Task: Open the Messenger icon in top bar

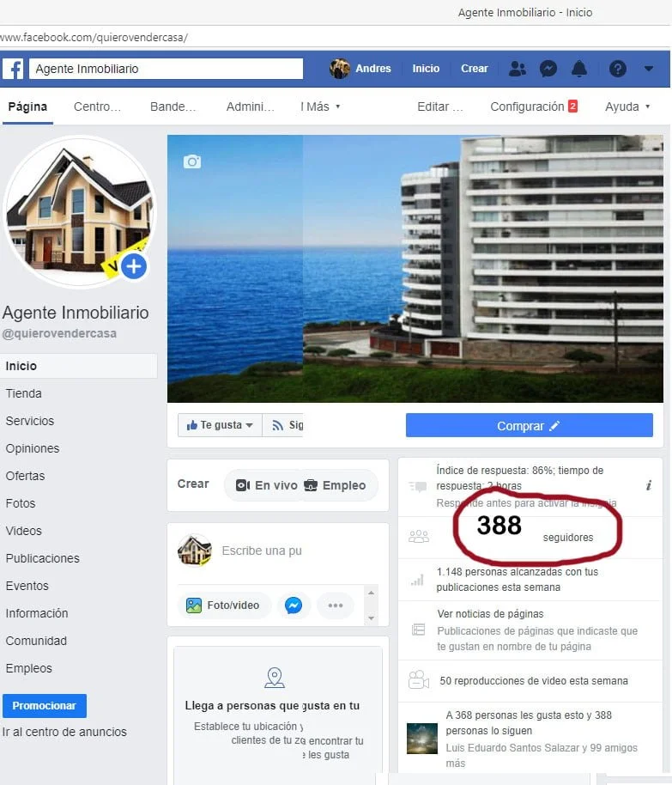Action: click(548, 69)
